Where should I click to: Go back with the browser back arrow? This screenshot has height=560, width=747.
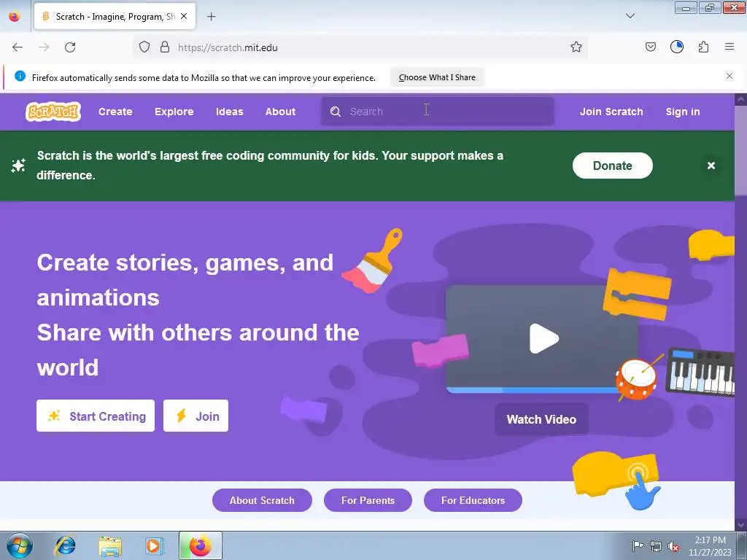pyautogui.click(x=18, y=47)
